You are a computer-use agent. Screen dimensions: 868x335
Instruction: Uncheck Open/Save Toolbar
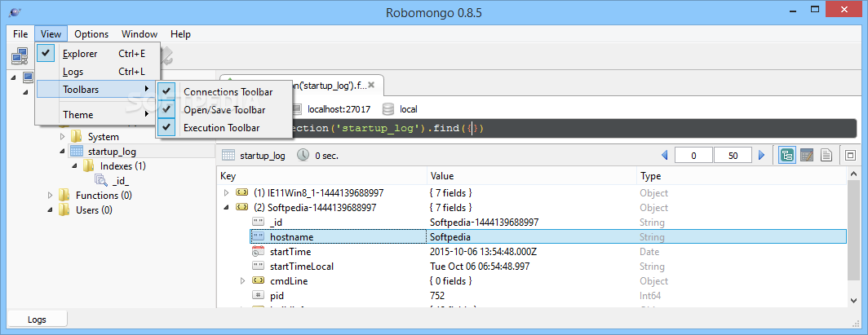[223, 110]
